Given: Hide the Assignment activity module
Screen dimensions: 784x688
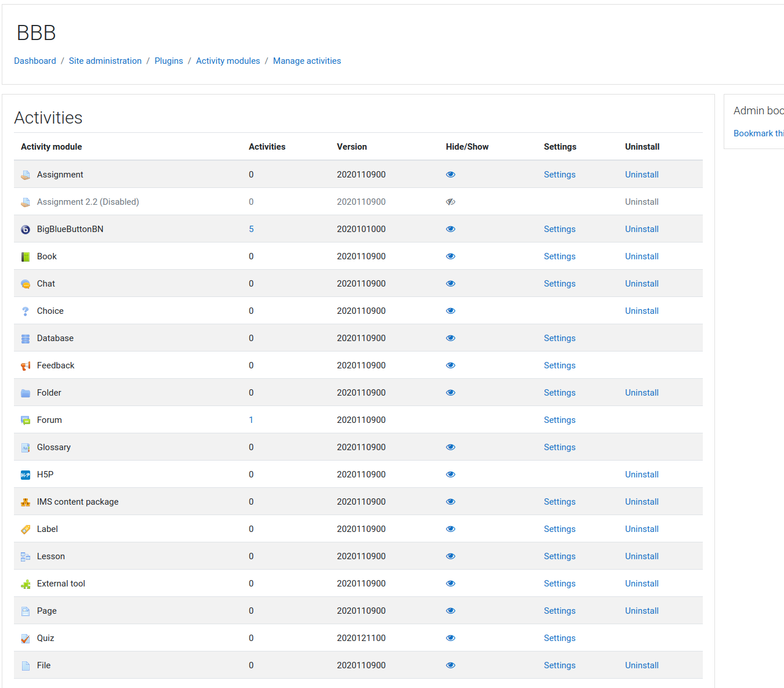Looking at the screenshot, I should tap(451, 175).
